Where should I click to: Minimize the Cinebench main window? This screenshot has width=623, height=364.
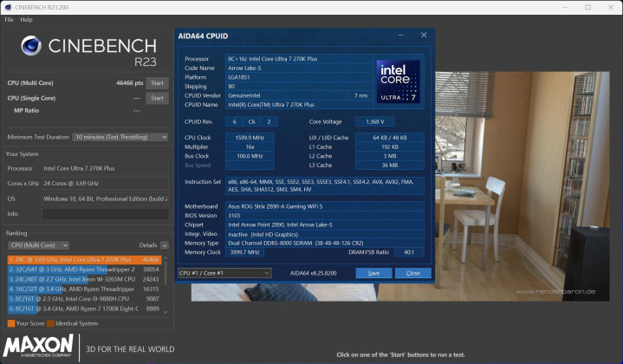pyautogui.click(x=563, y=7)
